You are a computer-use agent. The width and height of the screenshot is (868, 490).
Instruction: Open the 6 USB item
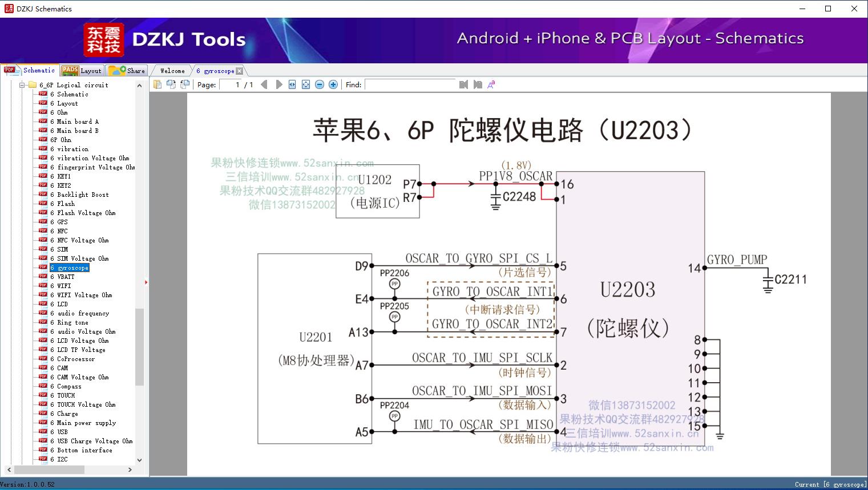click(x=59, y=432)
